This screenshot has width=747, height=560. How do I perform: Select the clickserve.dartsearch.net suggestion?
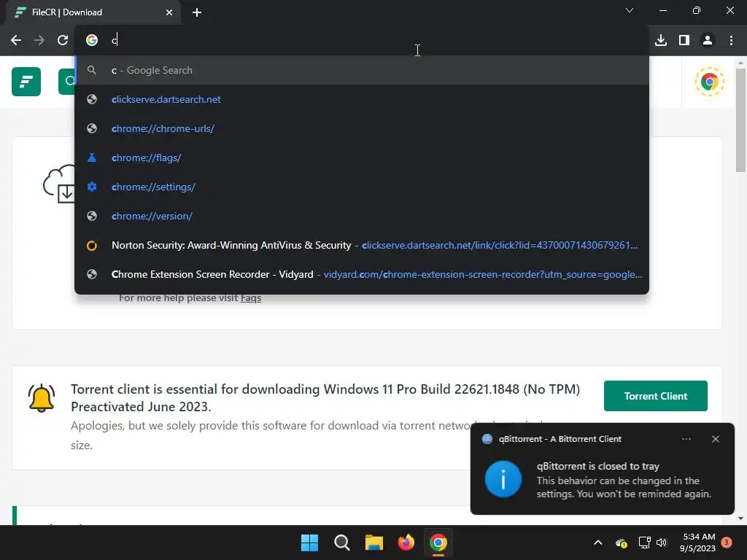click(362, 99)
